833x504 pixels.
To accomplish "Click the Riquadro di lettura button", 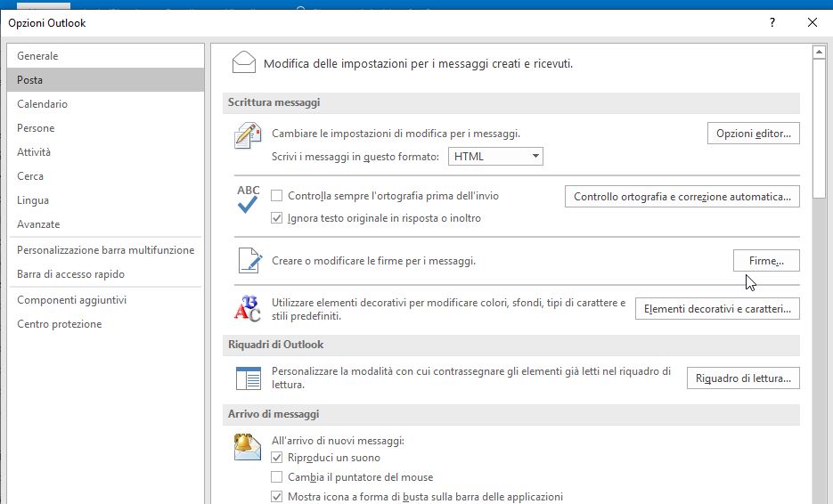I will coord(743,378).
